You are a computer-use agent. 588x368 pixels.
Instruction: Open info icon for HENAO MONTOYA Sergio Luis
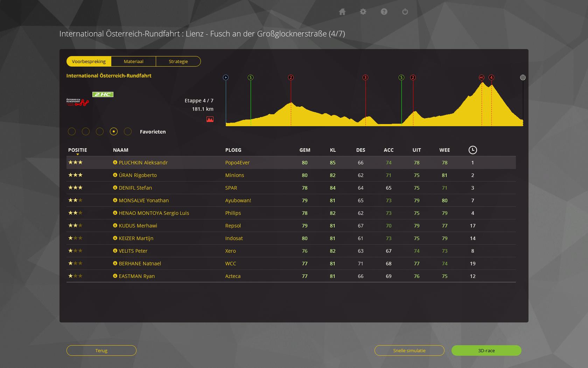click(115, 213)
